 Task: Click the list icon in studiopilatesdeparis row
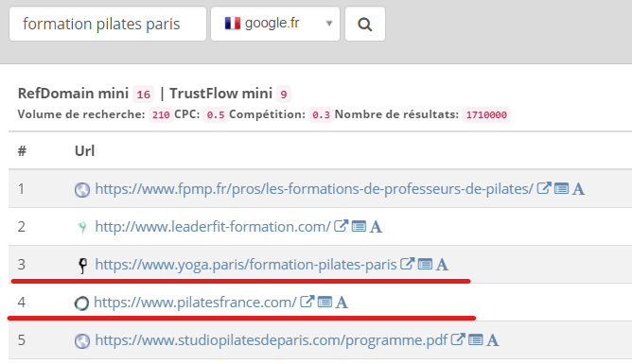click(476, 339)
